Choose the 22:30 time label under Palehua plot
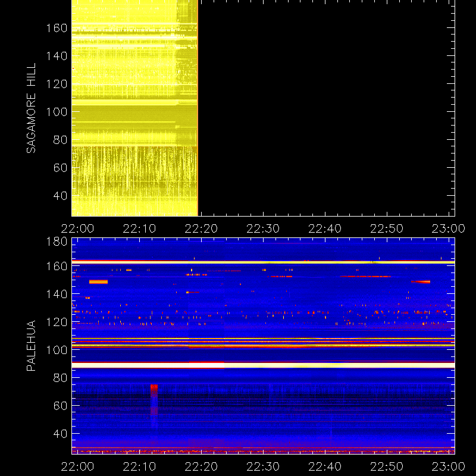This screenshot has width=476, height=476. (x=263, y=466)
